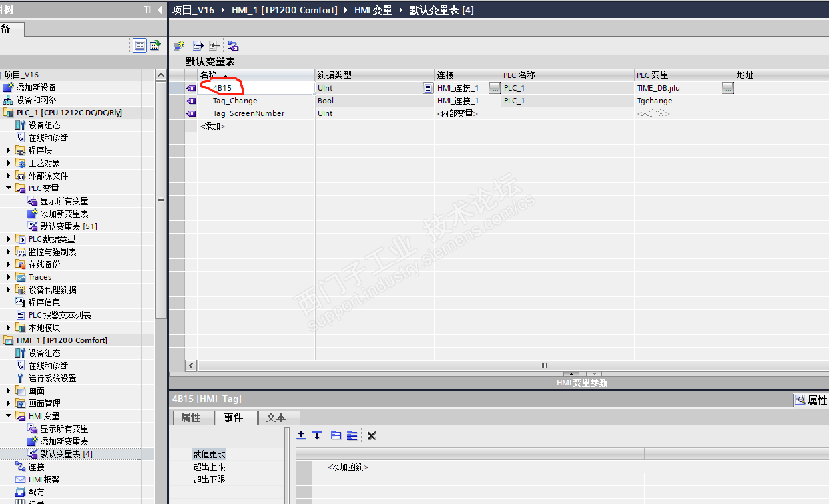This screenshot has height=504, width=829.
Task: Click the 数据类型 column header
Action: click(x=375, y=75)
